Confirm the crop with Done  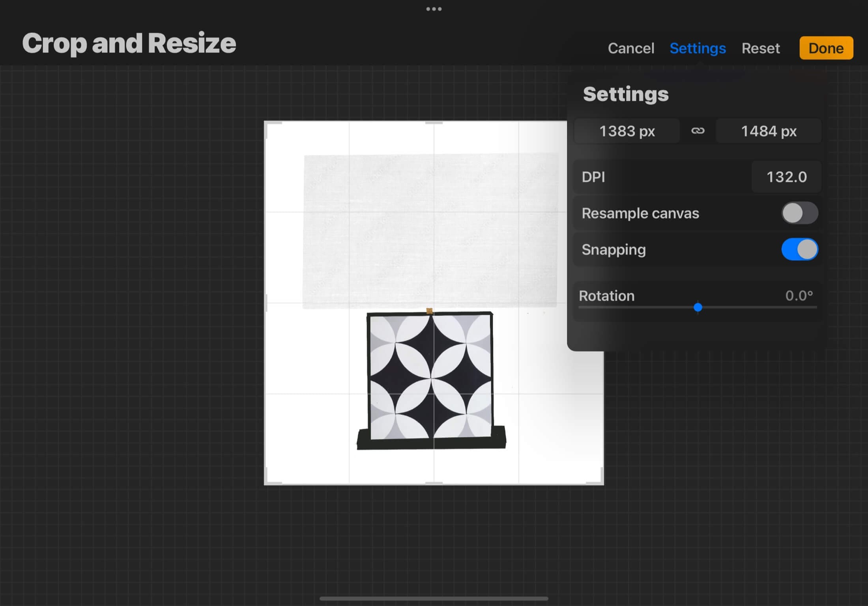click(x=826, y=48)
